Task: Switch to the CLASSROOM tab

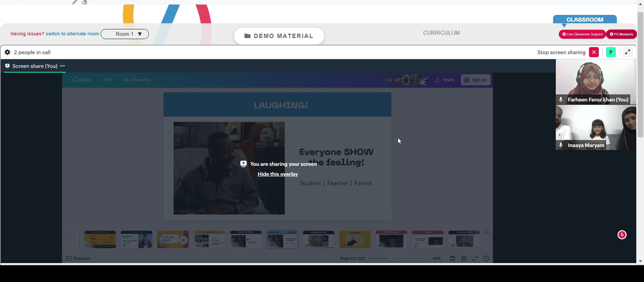Action: point(585,19)
